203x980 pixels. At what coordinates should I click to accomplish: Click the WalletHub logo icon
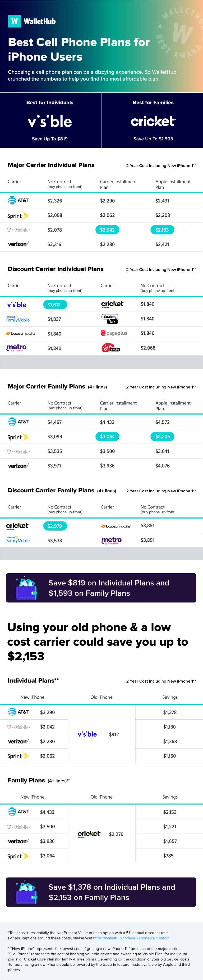tap(15, 21)
